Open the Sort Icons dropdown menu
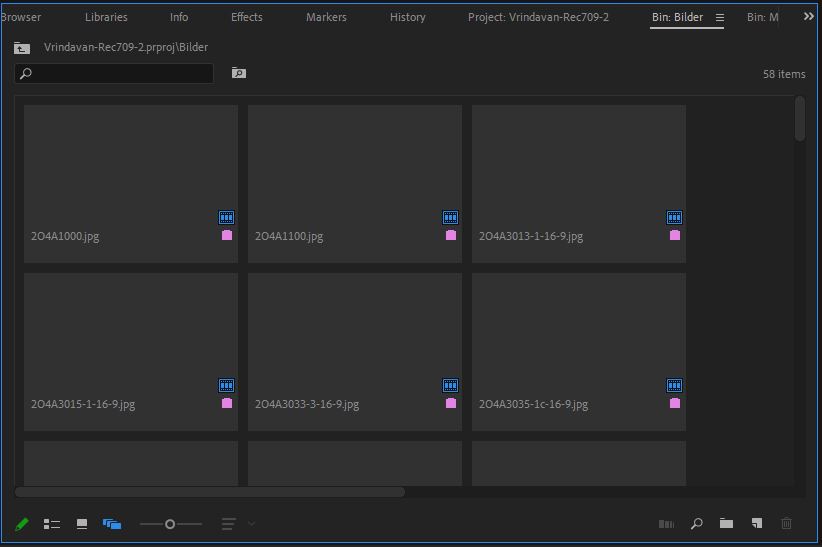Image resolution: width=822 pixels, height=547 pixels. 238,524
